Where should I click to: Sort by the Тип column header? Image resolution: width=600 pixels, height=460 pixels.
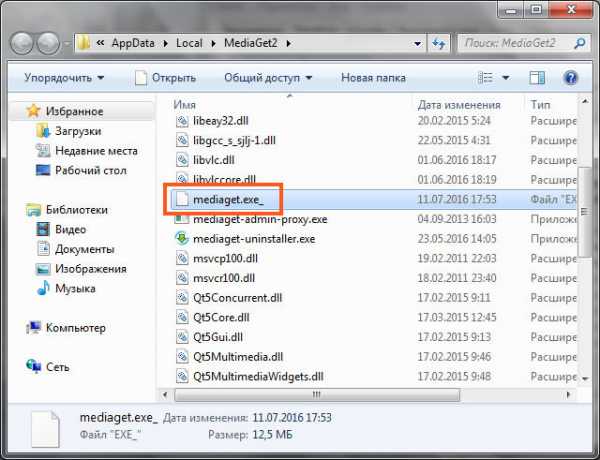click(x=540, y=104)
